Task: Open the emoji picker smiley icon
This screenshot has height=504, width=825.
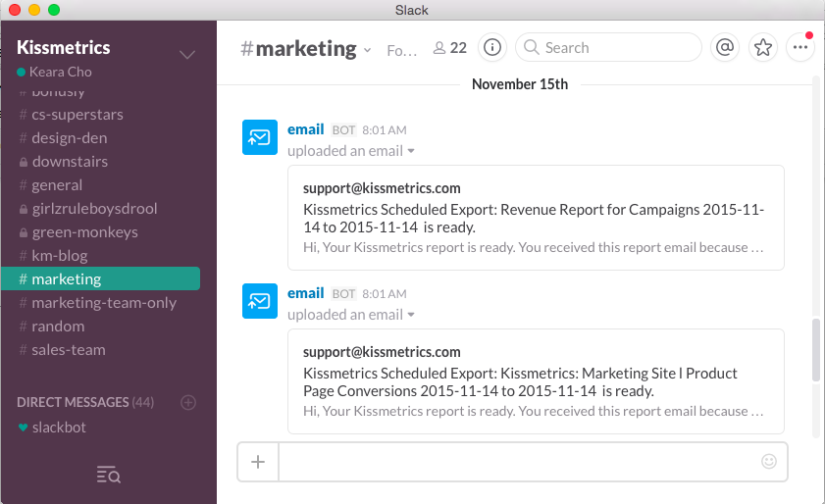Action: (769, 462)
